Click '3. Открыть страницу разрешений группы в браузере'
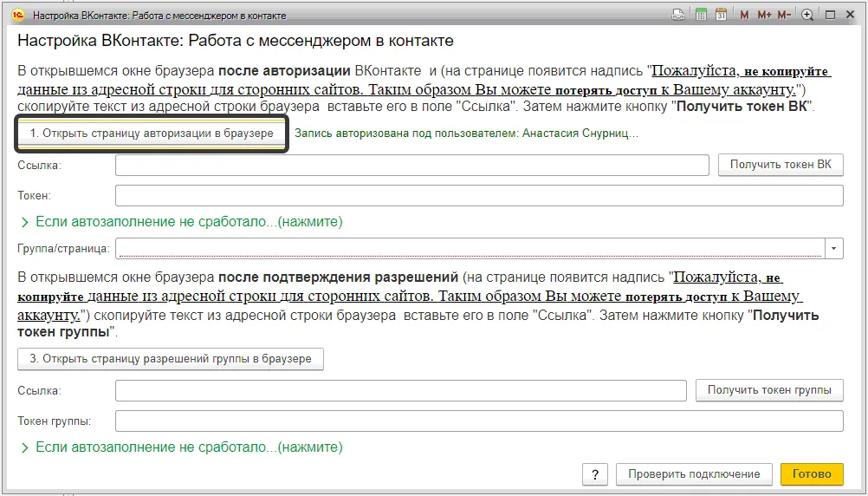Viewport: 868px width, 496px height. pyautogui.click(x=171, y=359)
